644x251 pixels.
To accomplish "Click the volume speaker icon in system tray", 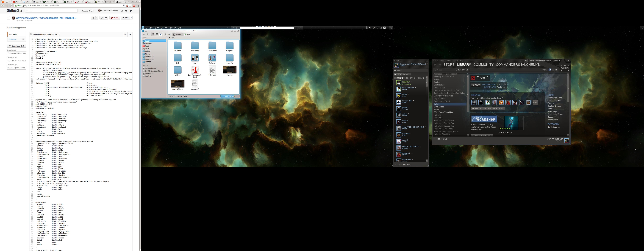I will [x=370, y=28].
